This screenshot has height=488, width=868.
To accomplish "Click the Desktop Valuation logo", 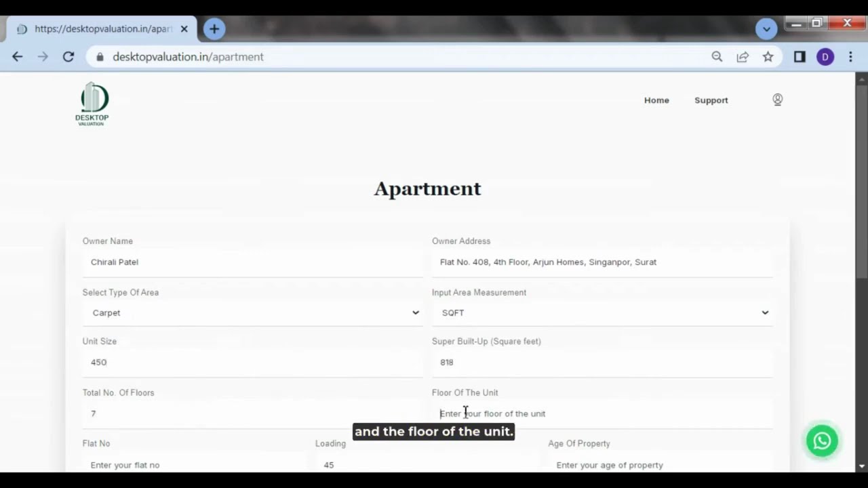I will coord(92,104).
